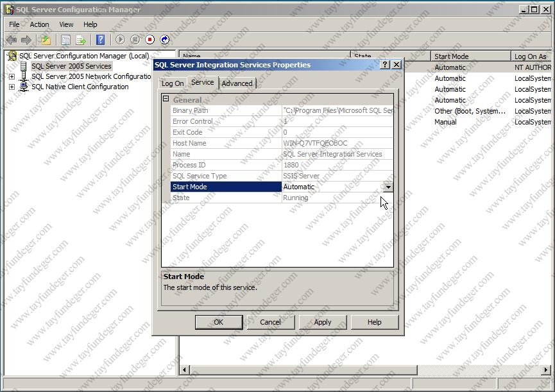555x392 pixels.
Task: Switch to the Log On tab
Action: coord(173,83)
